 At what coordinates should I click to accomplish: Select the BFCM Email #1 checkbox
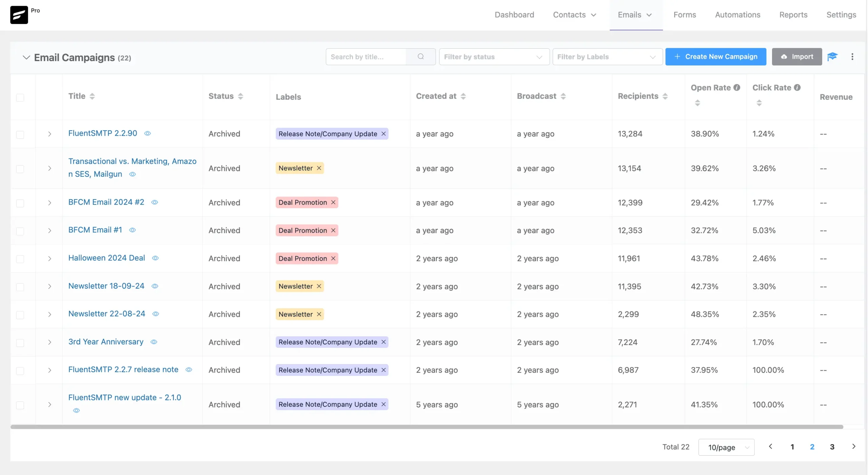(x=20, y=231)
